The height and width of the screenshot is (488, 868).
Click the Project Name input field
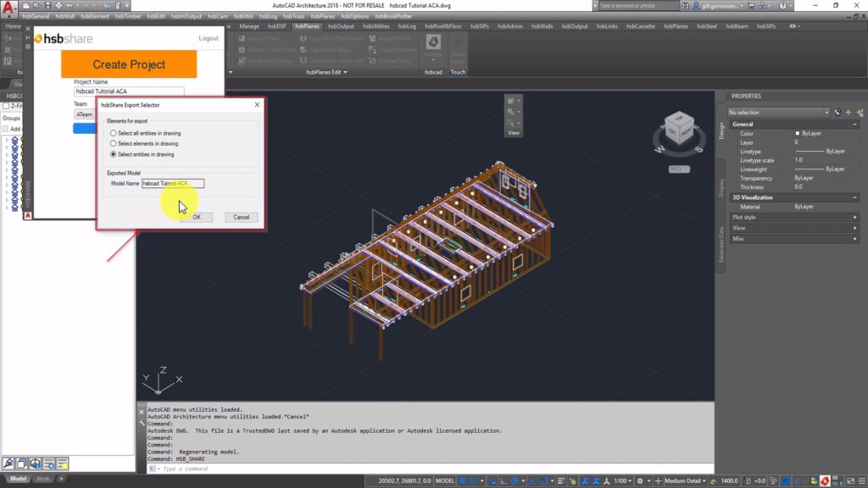click(x=129, y=91)
